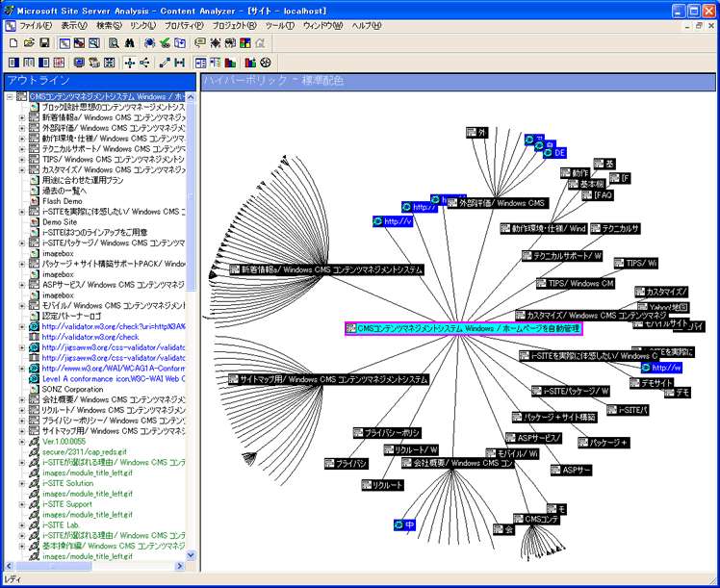720x588 pixels.
Task: Click the New project icon
Action: pos(13,43)
